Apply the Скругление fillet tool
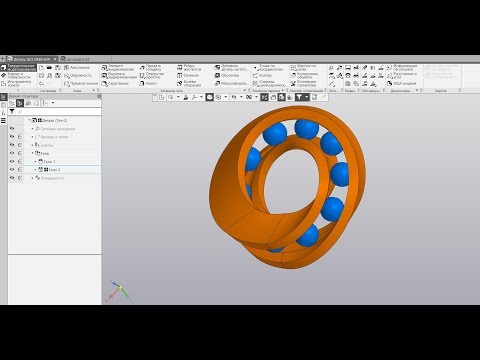This screenshot has width=480, height=360. [x=115, y=84]
